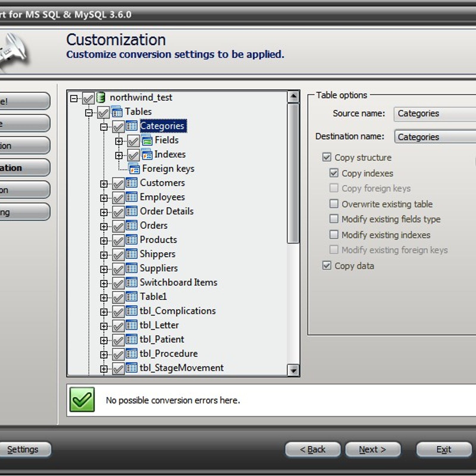Toggle Copy structure checkbox

point(327,157)
